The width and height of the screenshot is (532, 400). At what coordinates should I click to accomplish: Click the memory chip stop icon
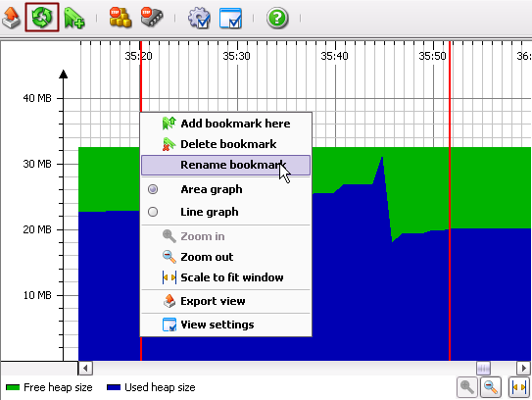[x=152, y=17]
